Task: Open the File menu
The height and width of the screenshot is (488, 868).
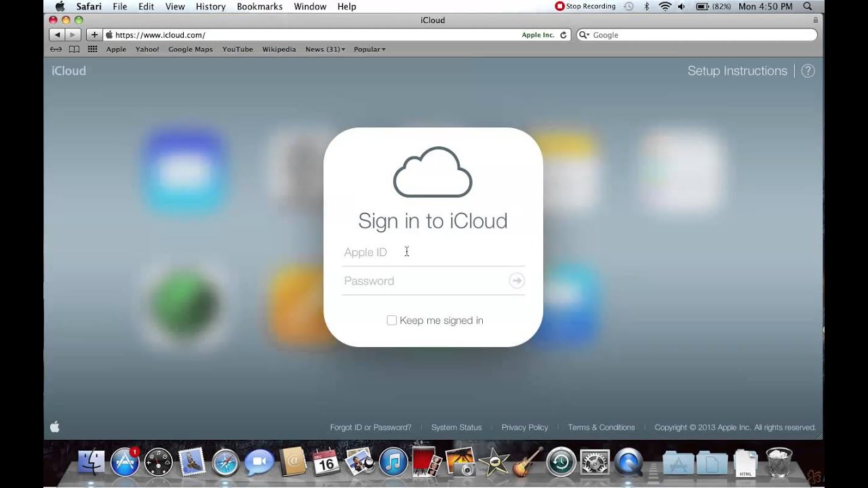Action: coord(120,6)
